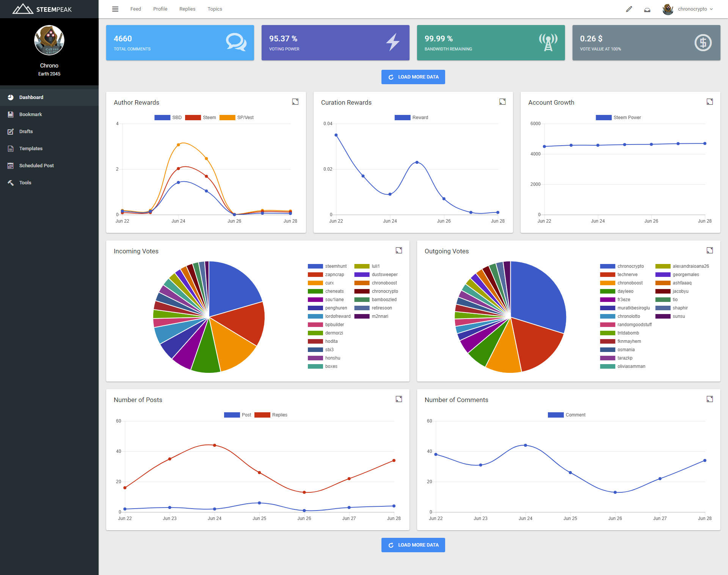Viewport: 728px width, 575px height.
Task: Open the Scheduled Post sidebar item
Action: [36, 165]
